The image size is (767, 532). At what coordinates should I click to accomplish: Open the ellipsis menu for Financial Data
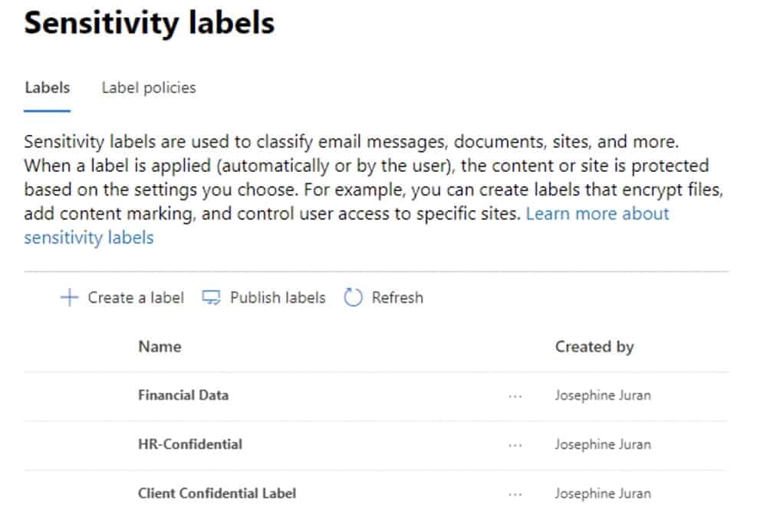coord(515,396)
